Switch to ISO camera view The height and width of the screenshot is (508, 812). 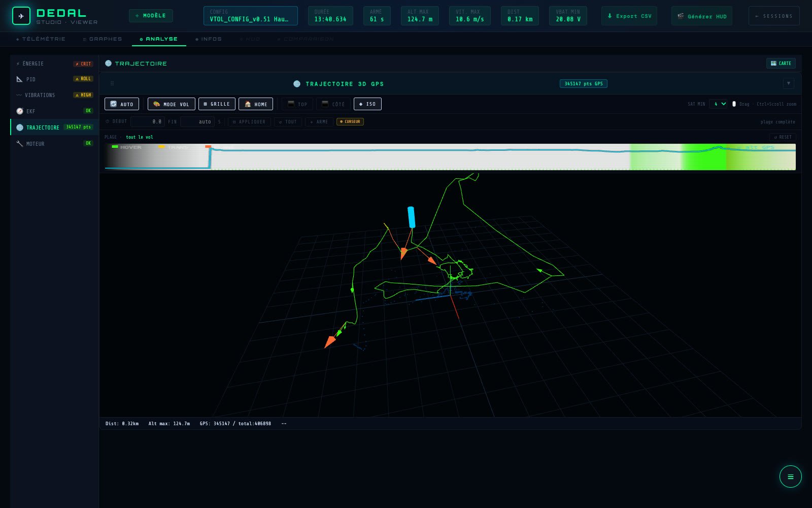pos(367,104)
